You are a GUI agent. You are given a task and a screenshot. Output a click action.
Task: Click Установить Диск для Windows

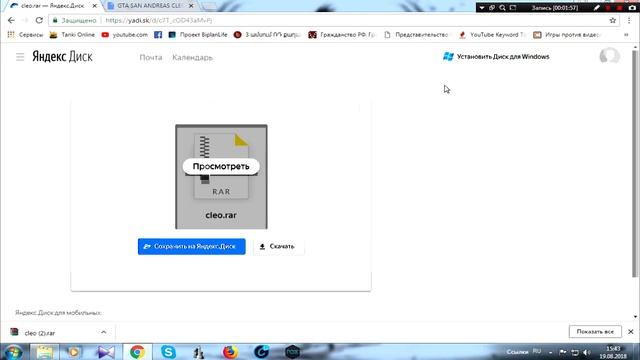[x=496, y=57]
